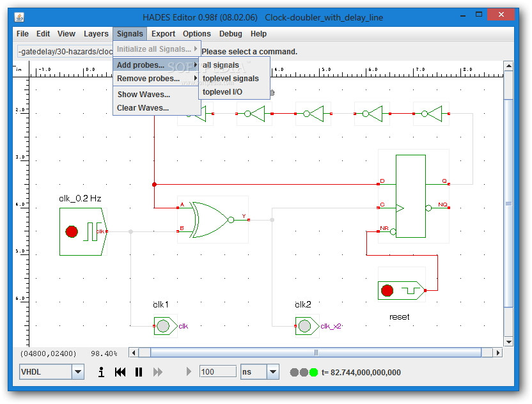Click the scroll up arrow
532x404 pixels.
(x=508, y=66)
